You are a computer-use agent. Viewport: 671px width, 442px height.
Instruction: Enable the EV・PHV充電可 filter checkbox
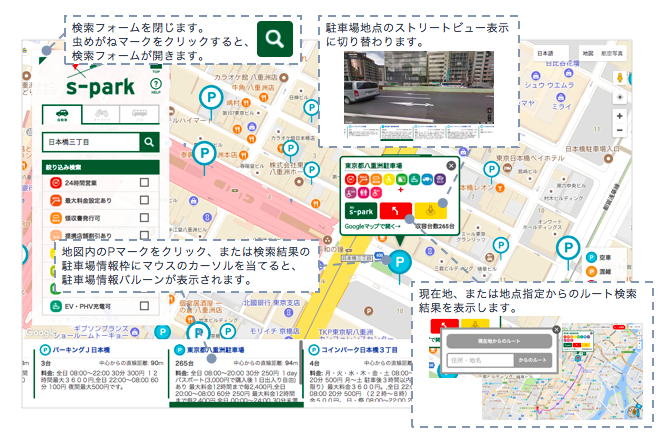(145, 306)
